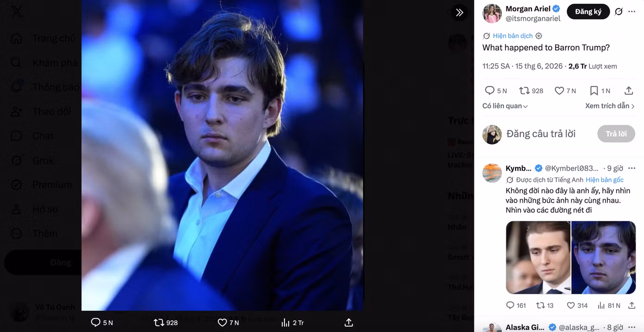Screen dimensions: 644x332
Task: Click the Đăng câu trả lời reply field
Action: pos(541,134)
